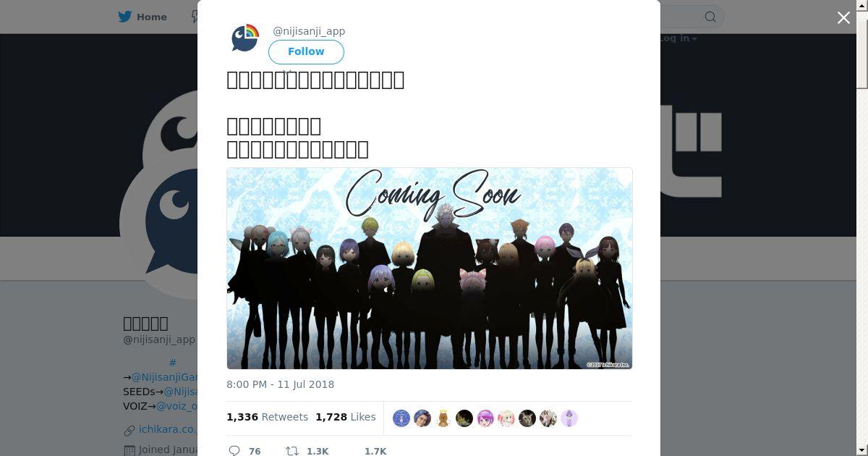View the 1,728 Likes list
The width and height of the screenshot is (868, 456).
click(x=346, y=417)
